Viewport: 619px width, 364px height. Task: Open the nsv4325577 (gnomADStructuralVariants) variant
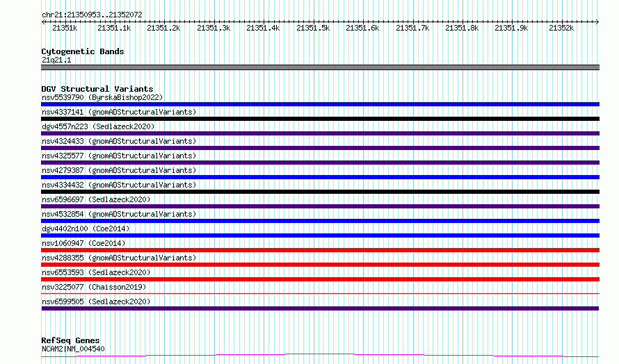click(x=119, y=156)
